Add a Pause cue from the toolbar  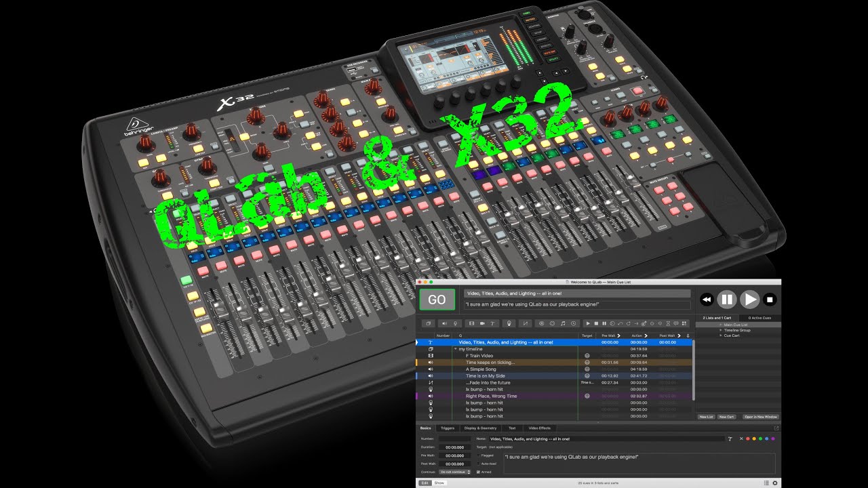click(x=604, y=323)
